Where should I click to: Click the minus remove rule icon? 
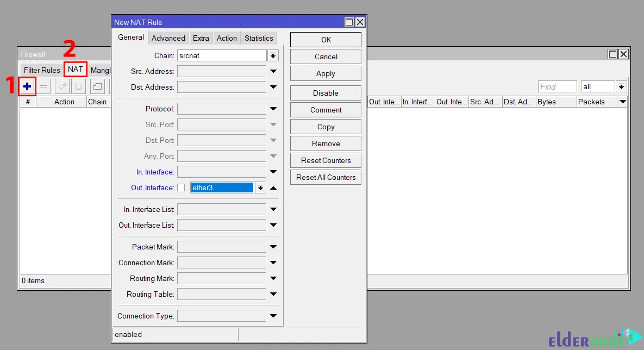pos(43,86)
